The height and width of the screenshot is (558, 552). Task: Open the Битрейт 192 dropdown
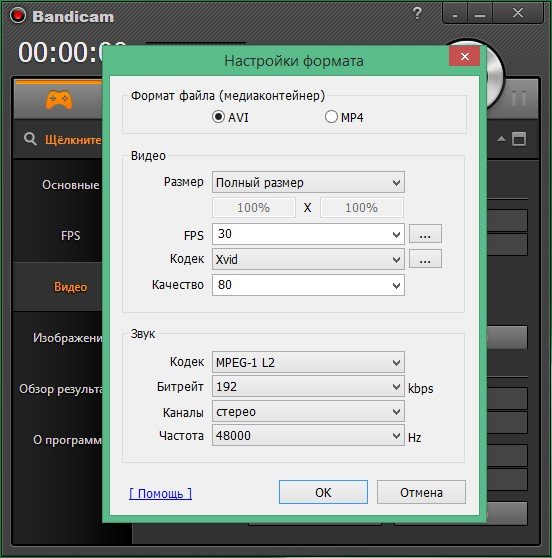tap(308, 386)
